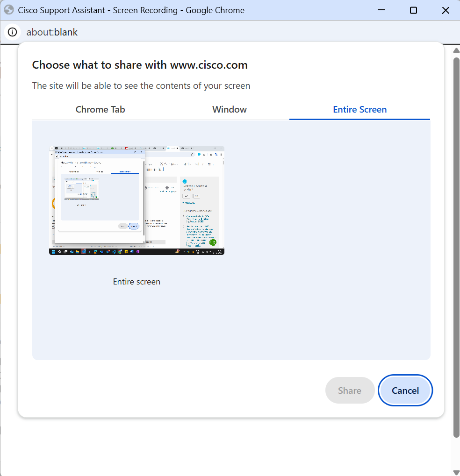Switch to the Chrome Tab sharing option

tap(100, 110)
